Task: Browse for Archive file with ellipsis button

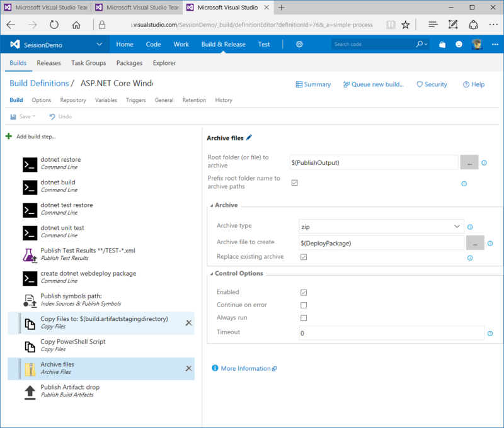Action: pos(475,243)
